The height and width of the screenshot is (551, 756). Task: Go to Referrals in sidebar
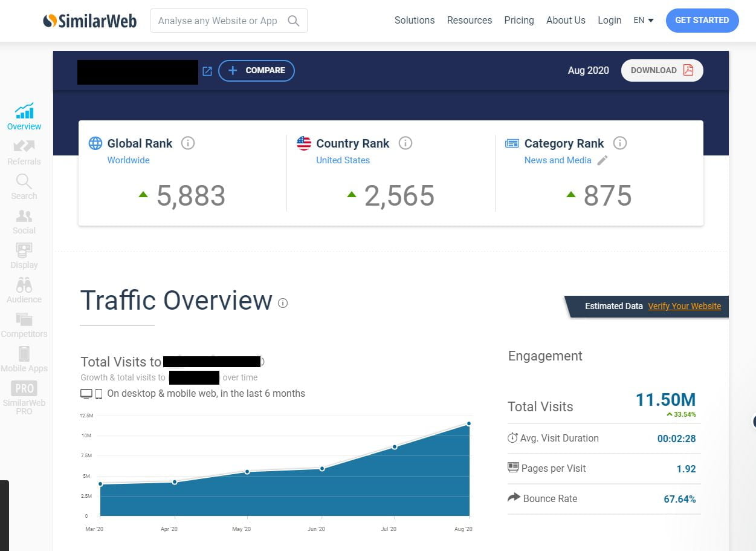tap(24, 152)
